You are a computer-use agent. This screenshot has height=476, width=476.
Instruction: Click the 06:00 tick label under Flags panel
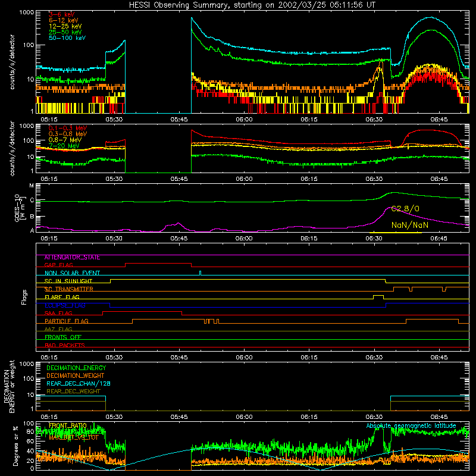click(x=244, y=357)
